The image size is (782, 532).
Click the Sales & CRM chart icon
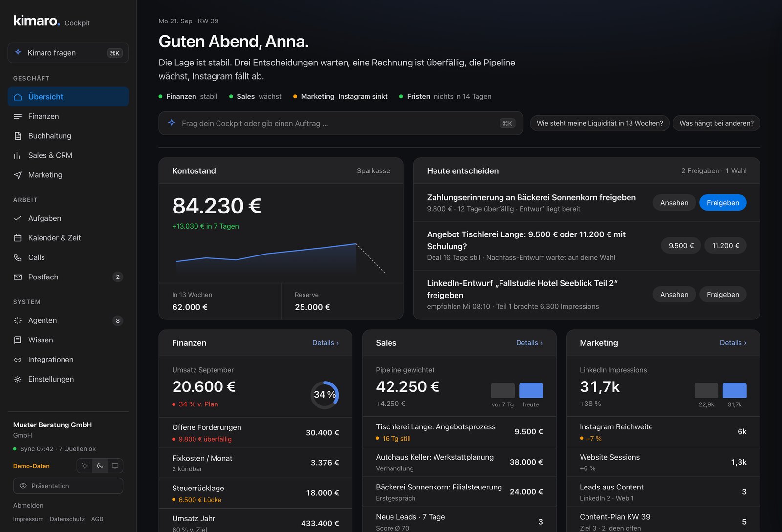pos(18,155)
